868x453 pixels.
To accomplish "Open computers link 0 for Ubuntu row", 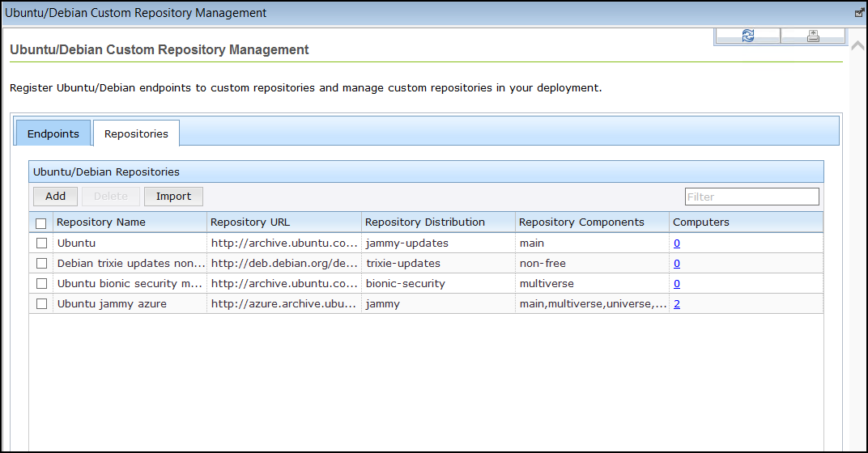I will (x=676, y=243).
